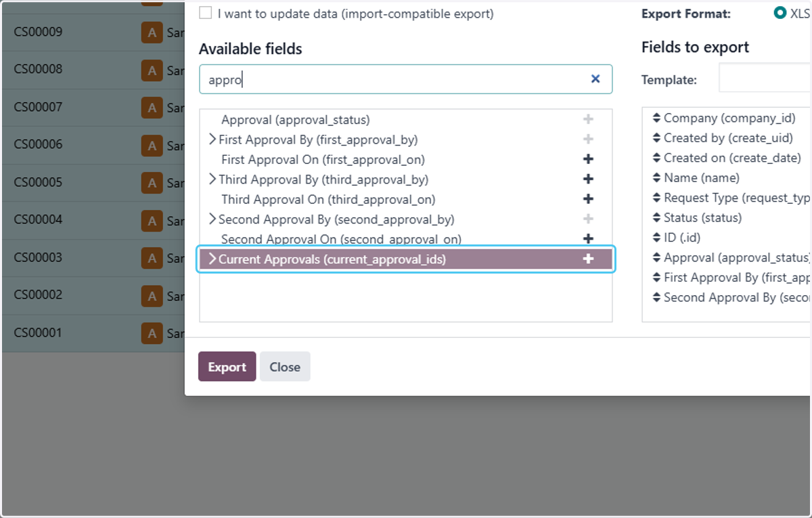Viewport: 812px width, 518px height.
Task: Clear the available fields search text
Action: point(595,79)
